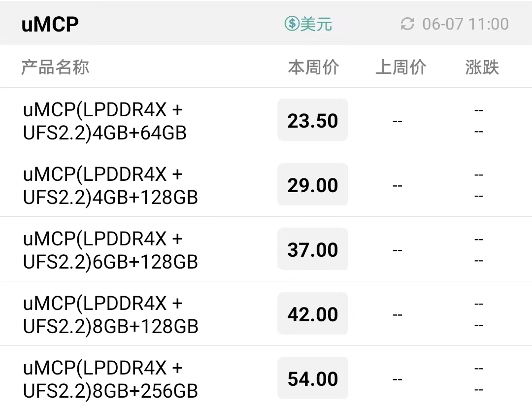Screen dimensions: 532x408
Task: Select the uMCP section title
Action: (50, 24)
